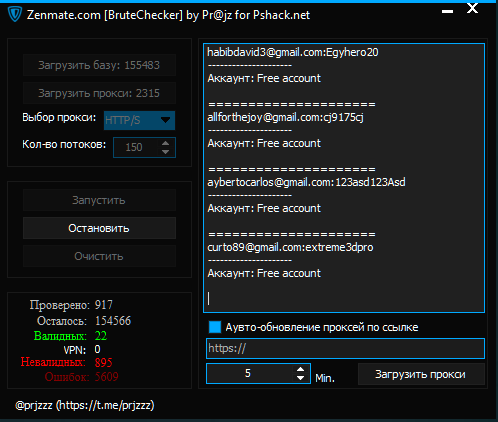
Task: Close the BruteChecker window
Action: (472, 8)
